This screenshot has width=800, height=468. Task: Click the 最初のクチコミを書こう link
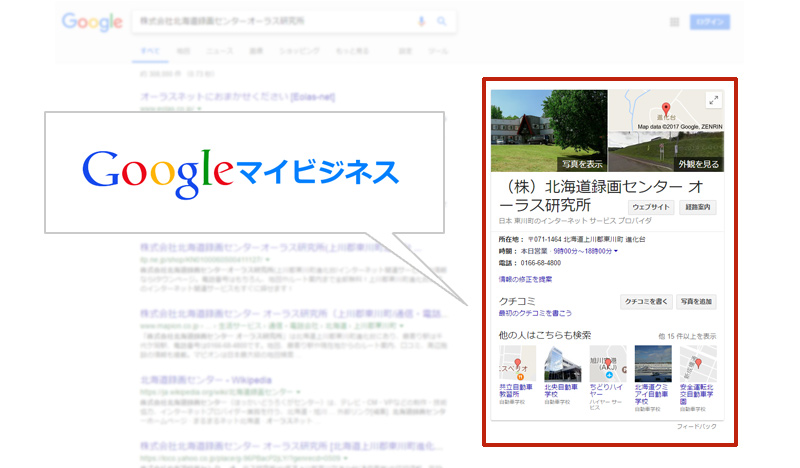click(535, 313)
